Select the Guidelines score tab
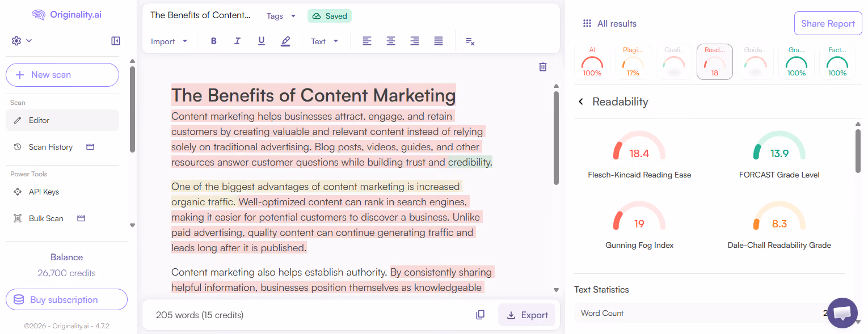Viewport: 868px width, 334px height. point(756,62)
